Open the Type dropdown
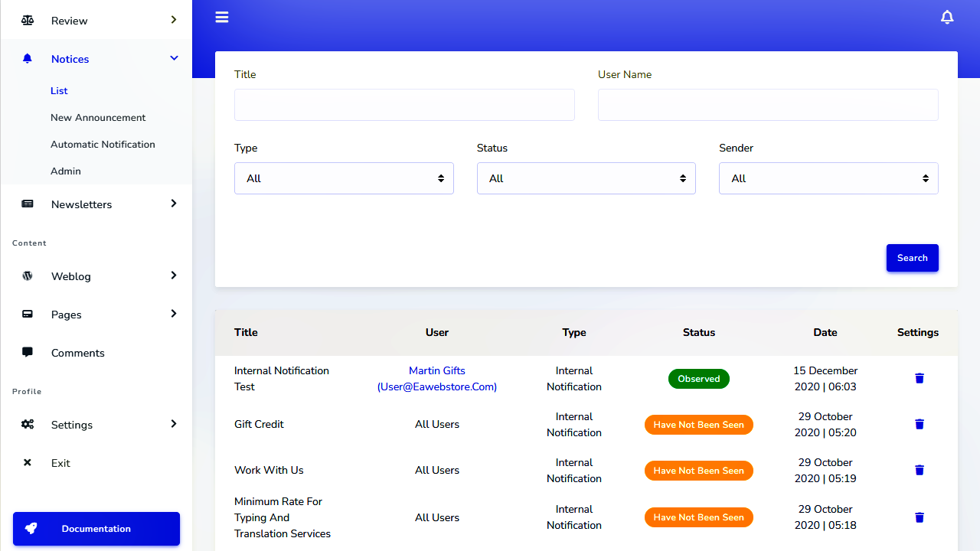 pos(344,178)
